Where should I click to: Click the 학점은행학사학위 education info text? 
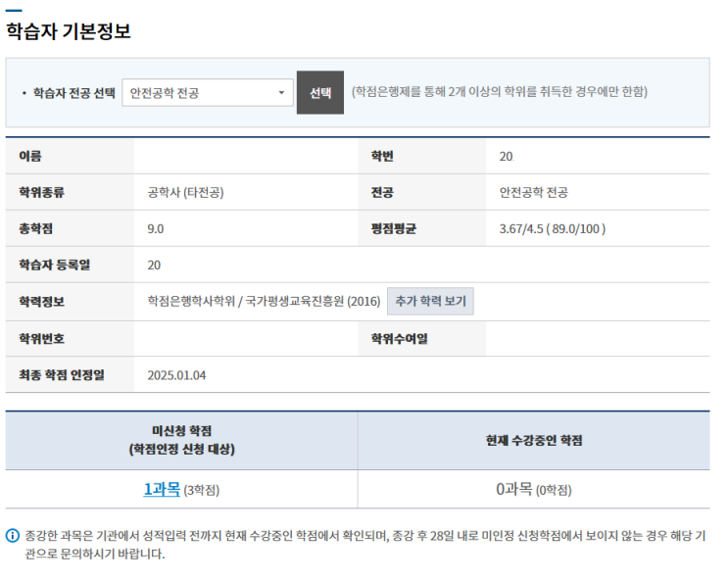[x=264, y=301]
